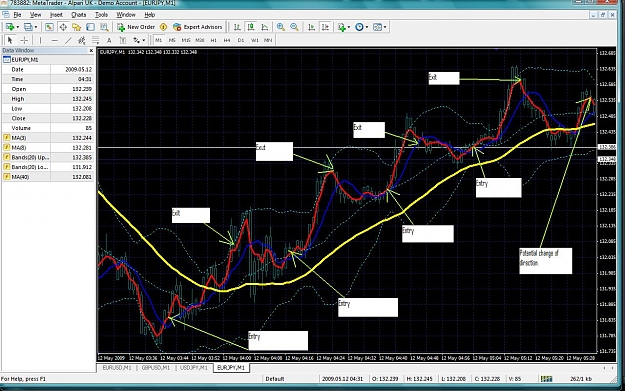Select the cursor arrow tool
The image size is (625, 391).
[10, 40]
